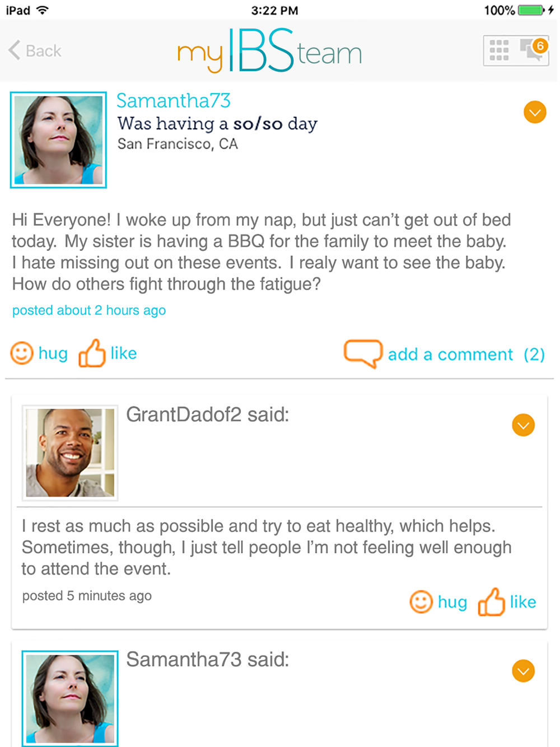The width and height of the screenshot is (560, 747).
Task: View Samantha73's profile photo on main post
Action: (58, 140)
